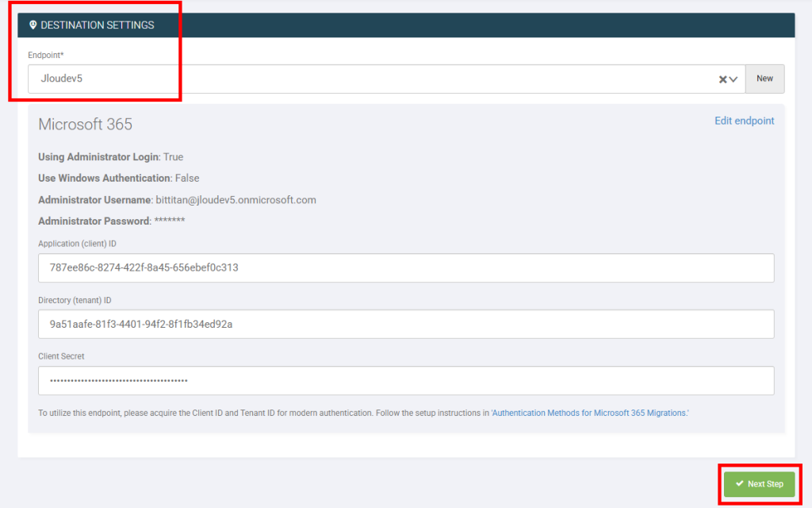This screenshot has width=812, height=508.
Task: Click the New endpoint button
Action: point(764,79)
